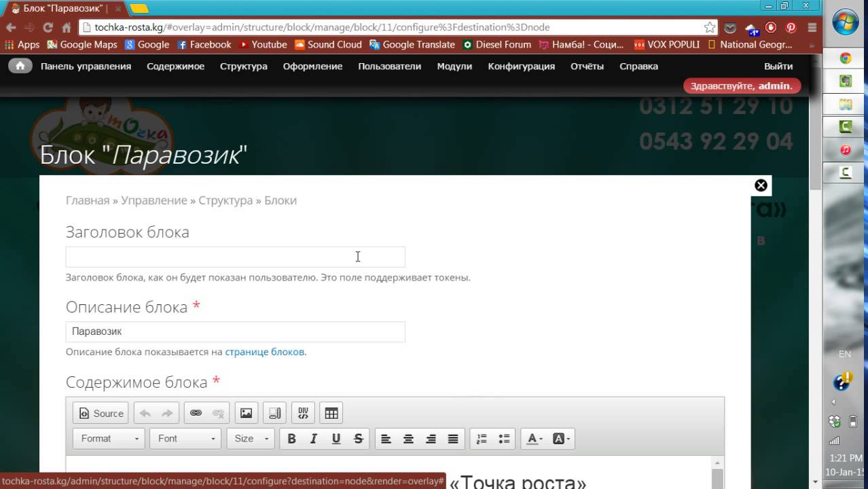The height and width of the screenshot is (489, 868).
Task: Open Facebook bookmark
Action: 204,44
